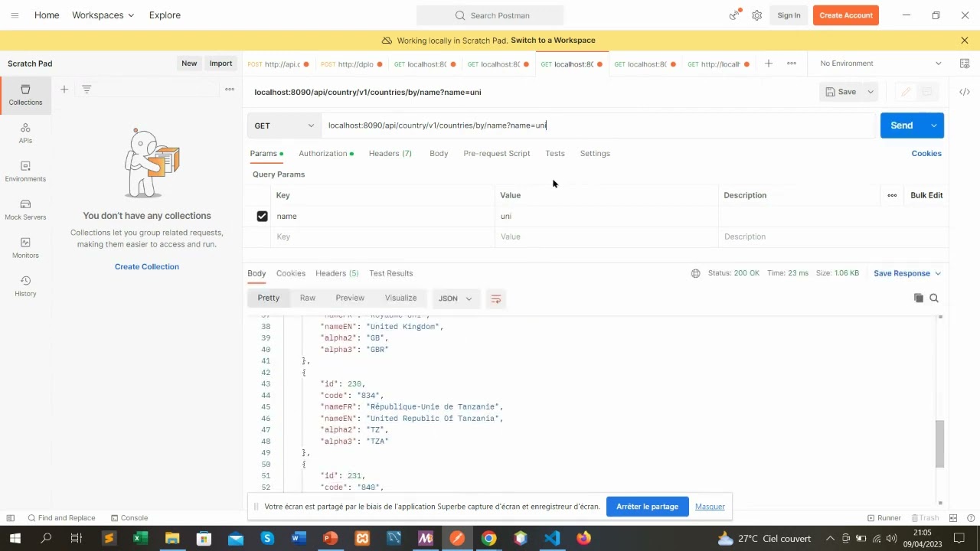
Task: Toggle the sidebar layout icon
Action: click(11, 518)
